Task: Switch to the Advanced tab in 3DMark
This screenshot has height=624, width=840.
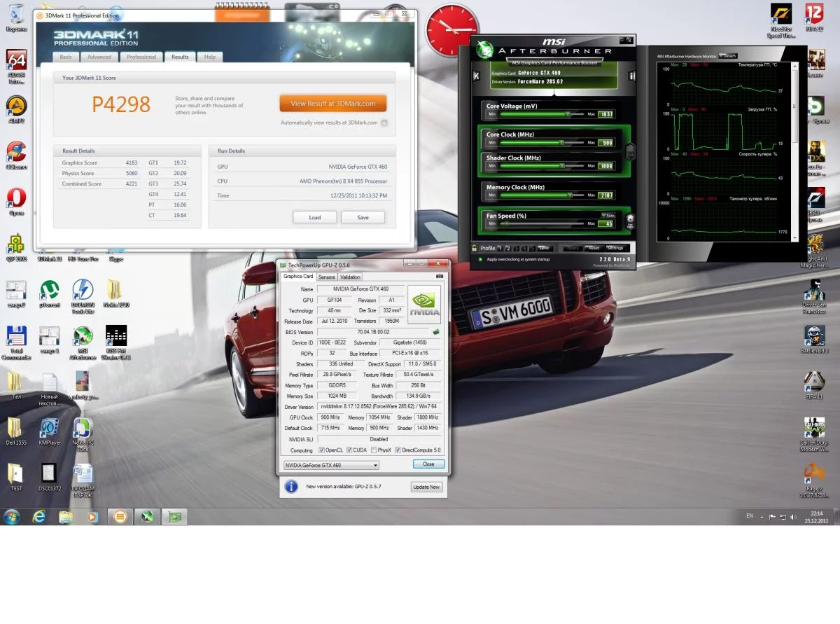Action: tap(99, 57)
